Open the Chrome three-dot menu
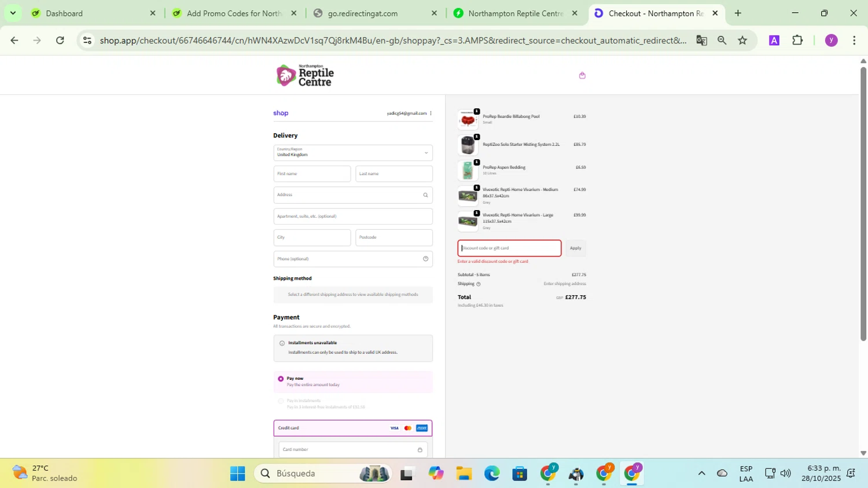 854,41
